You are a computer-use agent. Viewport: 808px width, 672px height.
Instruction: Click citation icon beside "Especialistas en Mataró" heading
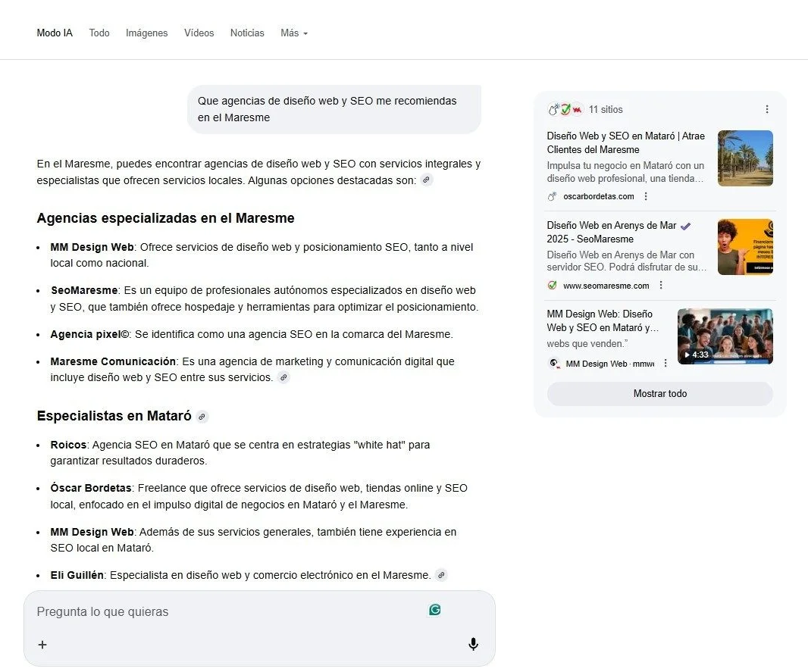(202, 416)
